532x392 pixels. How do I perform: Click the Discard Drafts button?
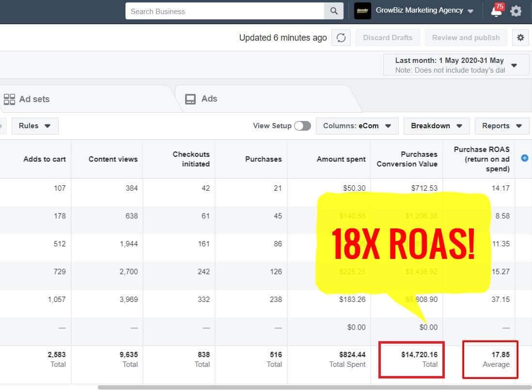tap(388, 38)
